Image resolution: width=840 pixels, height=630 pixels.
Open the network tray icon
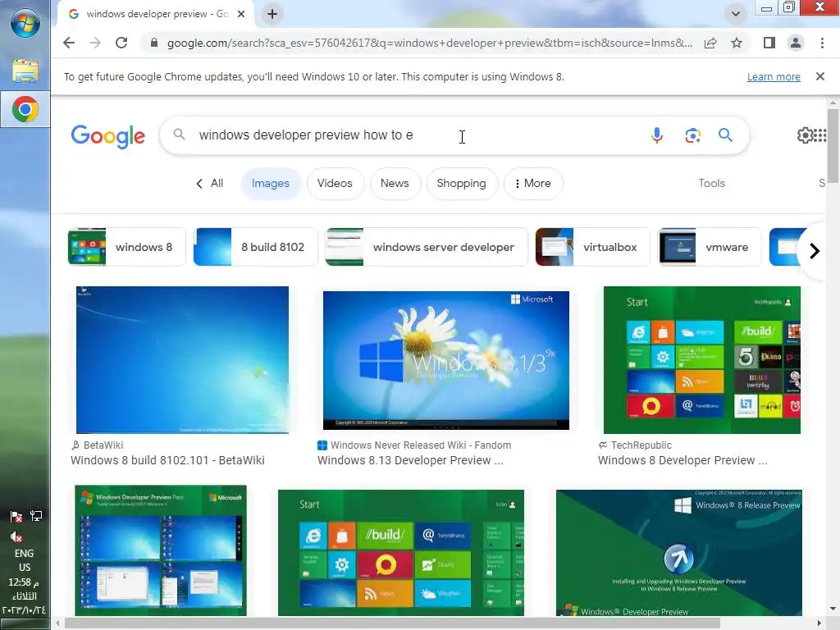(36, 516)
